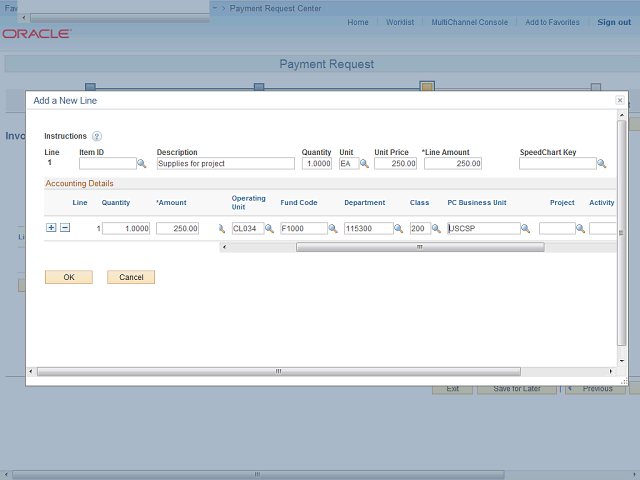Close the Add a New Line dialog

pyautogui.click(x=620, y=101)
